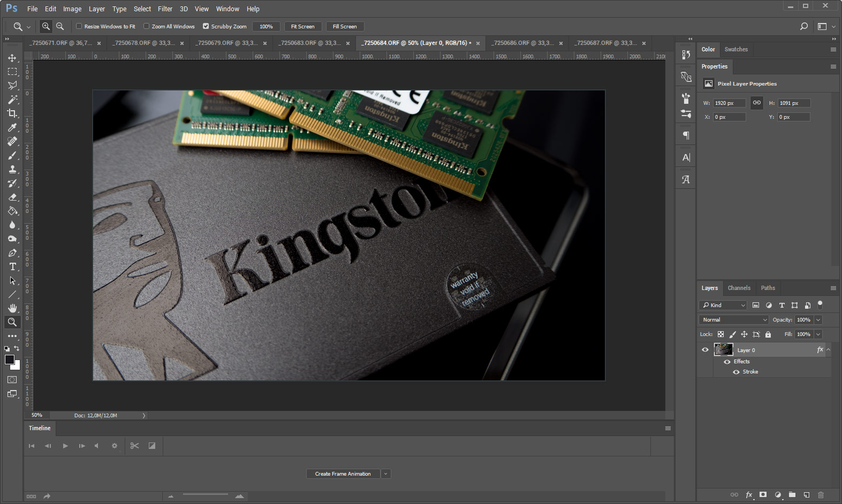Open the Opacity slider dropdown arrow

(818, 320)
